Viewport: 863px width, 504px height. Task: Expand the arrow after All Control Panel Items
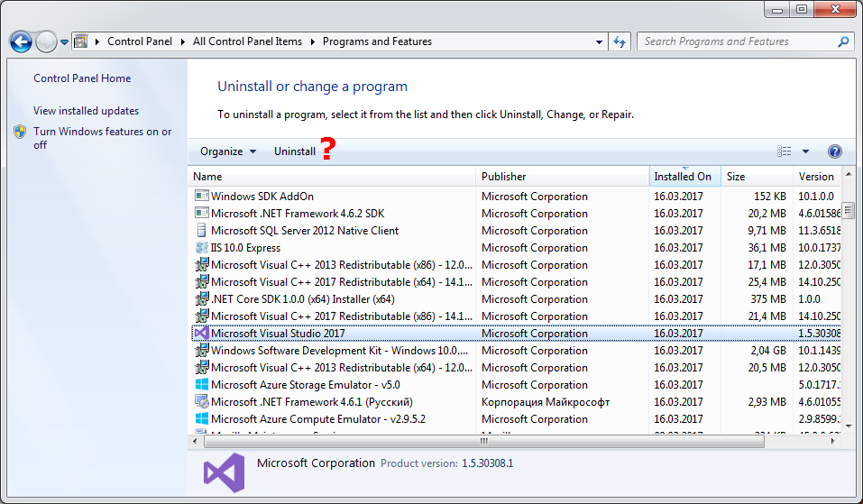pyautogui.click(x=313, y=41)
